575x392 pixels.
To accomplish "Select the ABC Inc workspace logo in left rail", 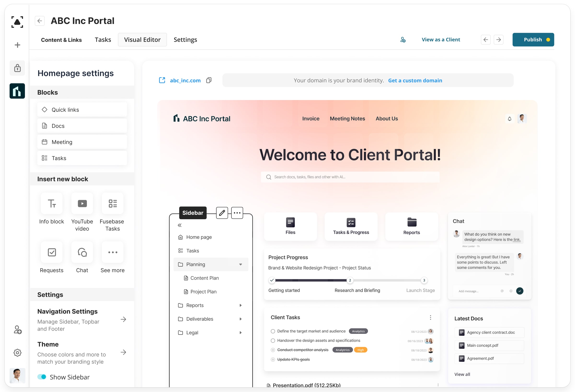I will (17, 91).
